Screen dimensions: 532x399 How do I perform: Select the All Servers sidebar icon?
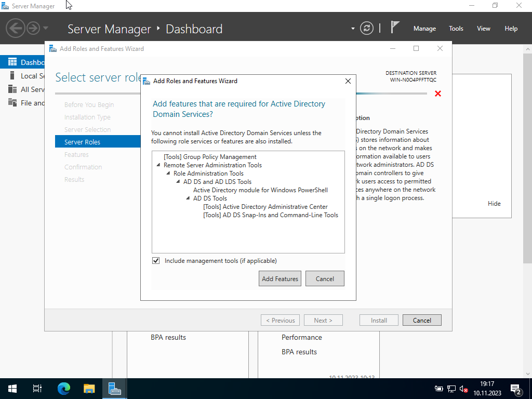[x=12, y=89]
